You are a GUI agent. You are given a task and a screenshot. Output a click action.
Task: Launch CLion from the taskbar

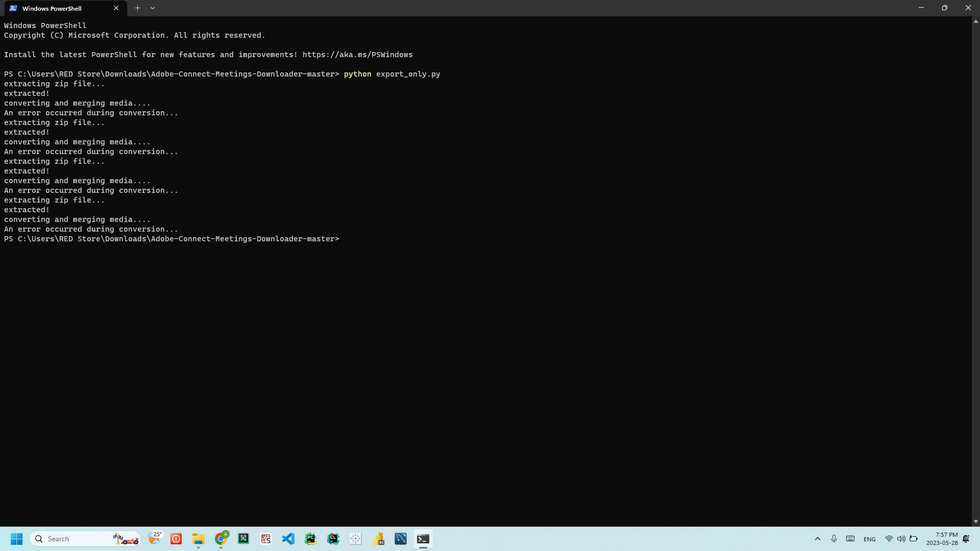(x=333, y=538)
